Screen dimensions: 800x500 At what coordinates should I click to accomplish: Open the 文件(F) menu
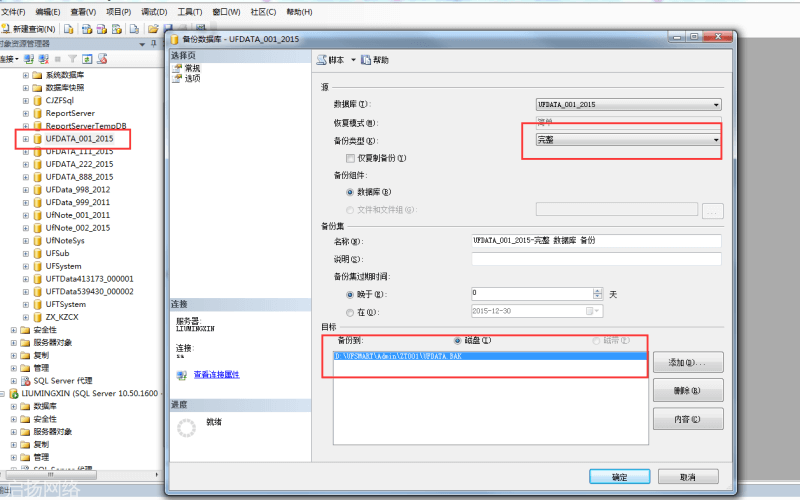(13, 12)
